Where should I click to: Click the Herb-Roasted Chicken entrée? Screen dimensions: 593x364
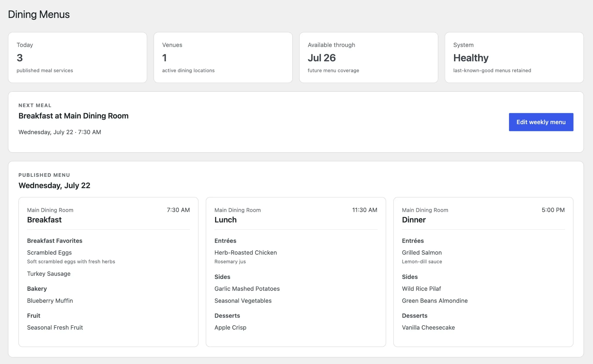click(246, 253)
